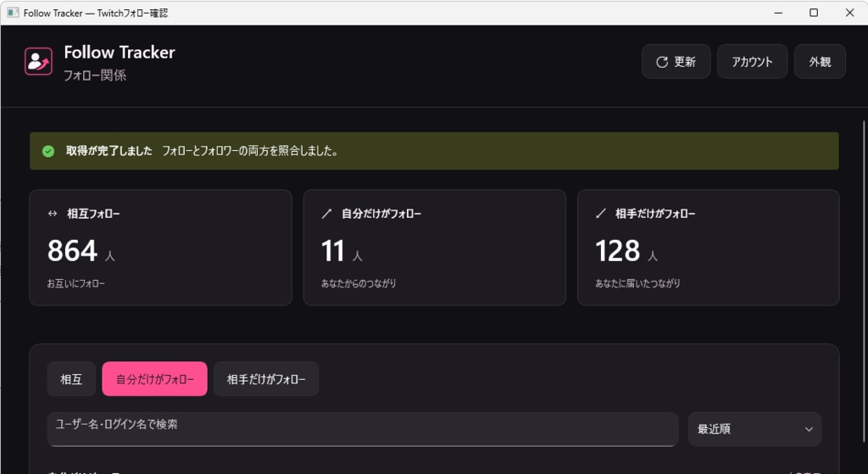The height and width of the screenshot is (474, 868).
Task: Click the green check success icon
Action: (48, 151)
